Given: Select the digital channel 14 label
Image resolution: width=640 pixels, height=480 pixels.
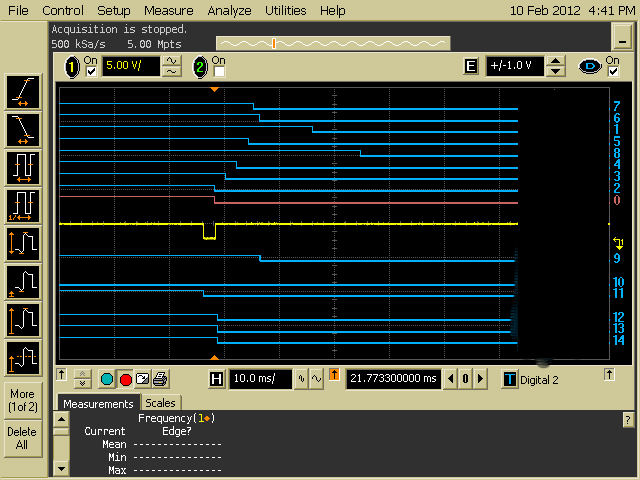Looking at the screenshot, I should (619, 340).
